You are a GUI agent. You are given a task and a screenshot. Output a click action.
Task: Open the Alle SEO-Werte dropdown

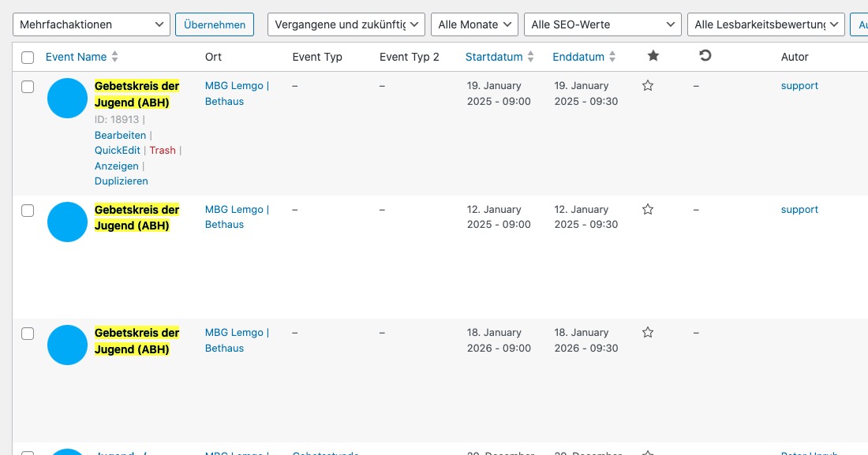[602, 24]
